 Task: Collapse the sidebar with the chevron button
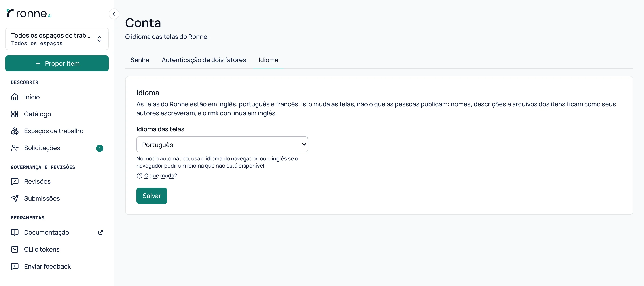(x=114, y=14)
